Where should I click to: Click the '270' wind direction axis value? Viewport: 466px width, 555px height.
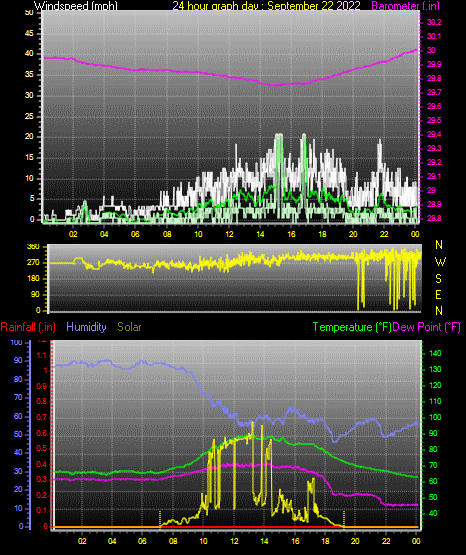point(33,263)
